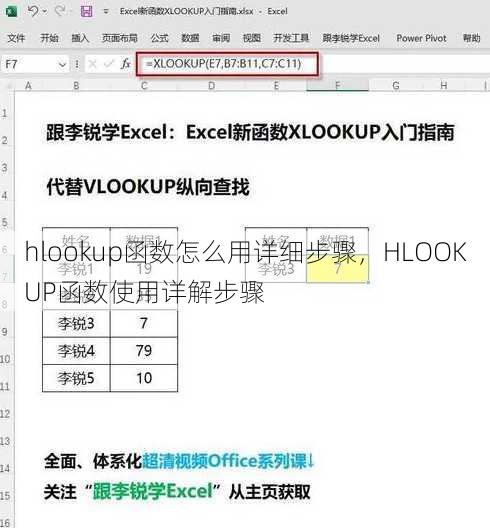
Task: Switch to the 视图 ribbon tab
Action: click(252, 38)
